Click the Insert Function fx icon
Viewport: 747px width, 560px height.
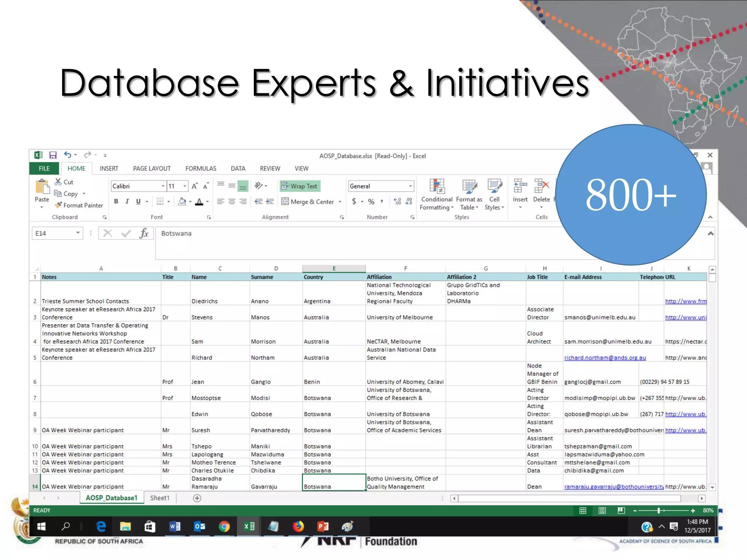pos(144,233)
